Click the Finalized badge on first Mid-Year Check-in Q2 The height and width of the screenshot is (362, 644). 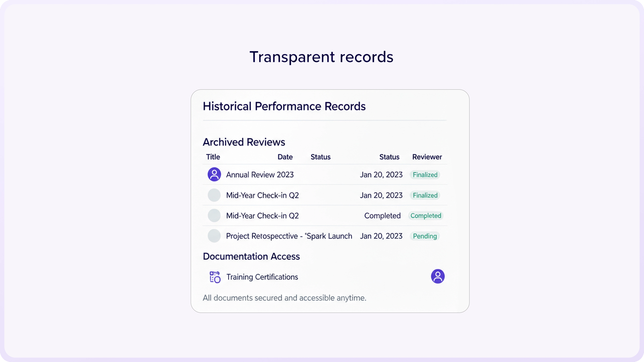coord(425,195)
